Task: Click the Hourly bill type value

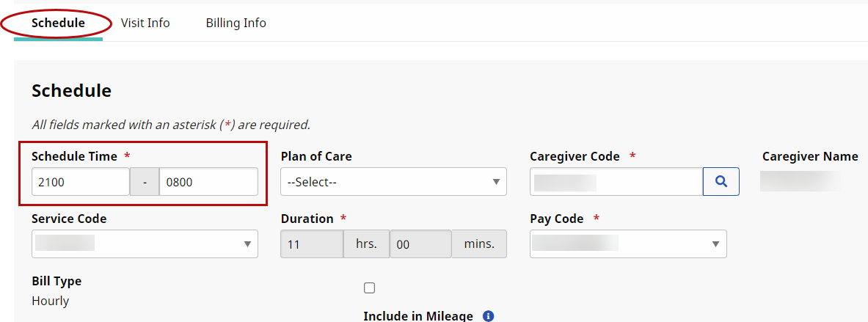Action: coord(51,301)
